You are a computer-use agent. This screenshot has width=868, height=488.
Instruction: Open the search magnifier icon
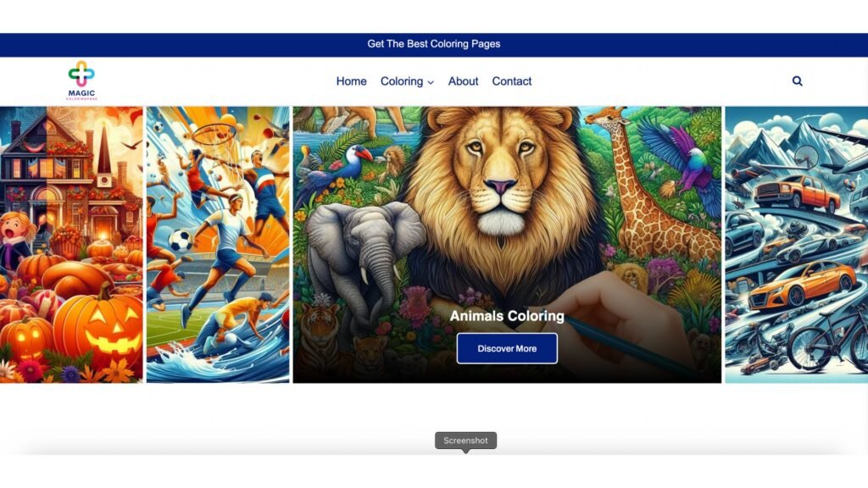(x=797, y=80)
